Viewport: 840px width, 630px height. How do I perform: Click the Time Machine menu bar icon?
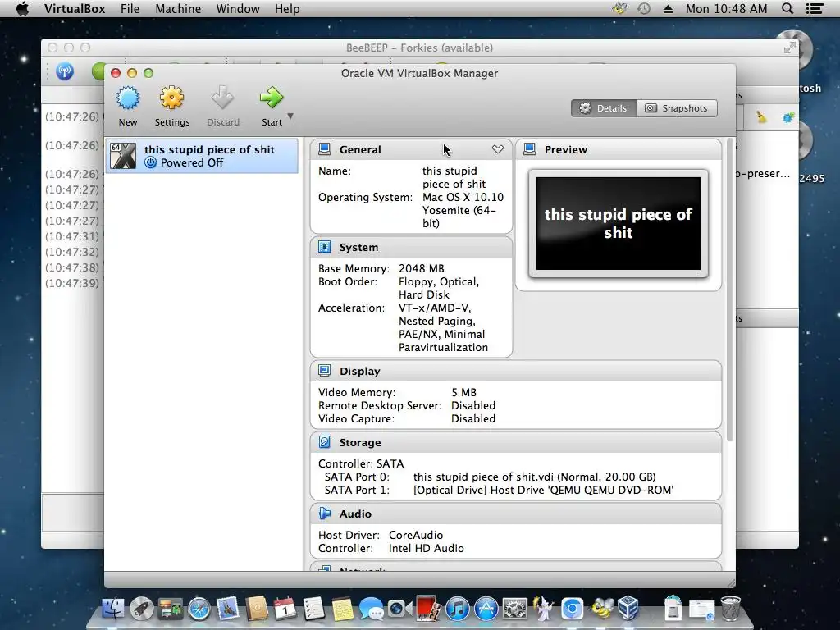[x=644, y=8]
